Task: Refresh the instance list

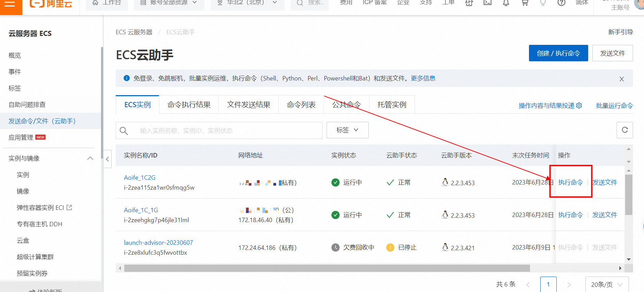Action: pyautogui.click(x=625, y=130)
